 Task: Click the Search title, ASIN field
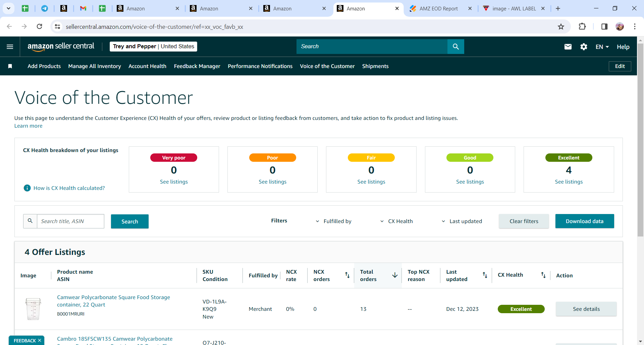[70, 221]
